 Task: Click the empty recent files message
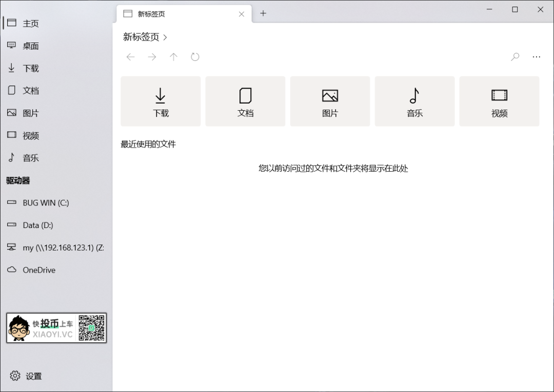point(333,168)
